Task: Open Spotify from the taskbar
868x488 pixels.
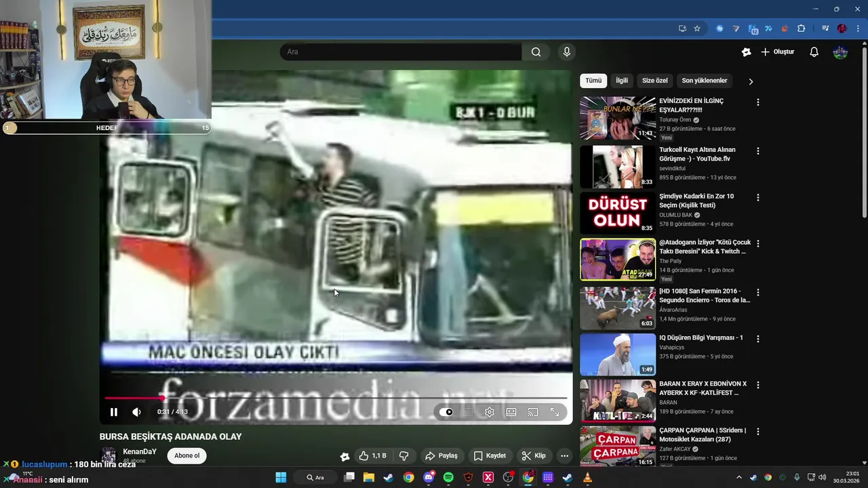Action: tap(448, 477)
